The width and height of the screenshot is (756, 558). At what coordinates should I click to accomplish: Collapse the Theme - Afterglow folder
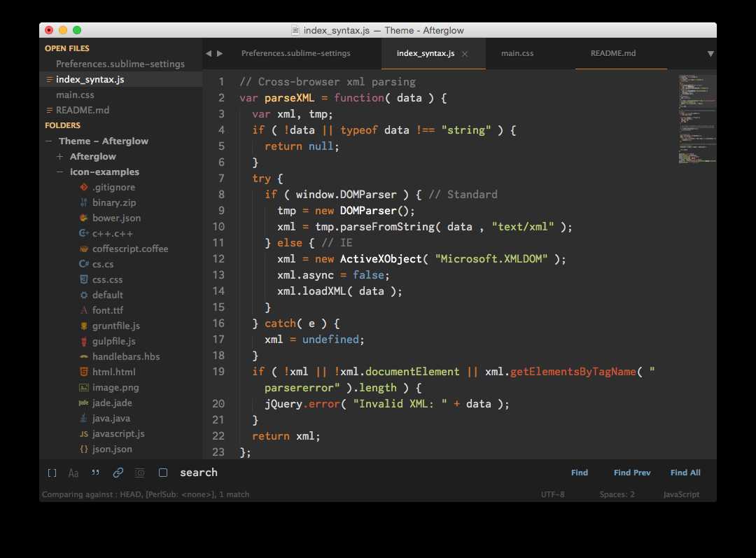click(49, 141)
